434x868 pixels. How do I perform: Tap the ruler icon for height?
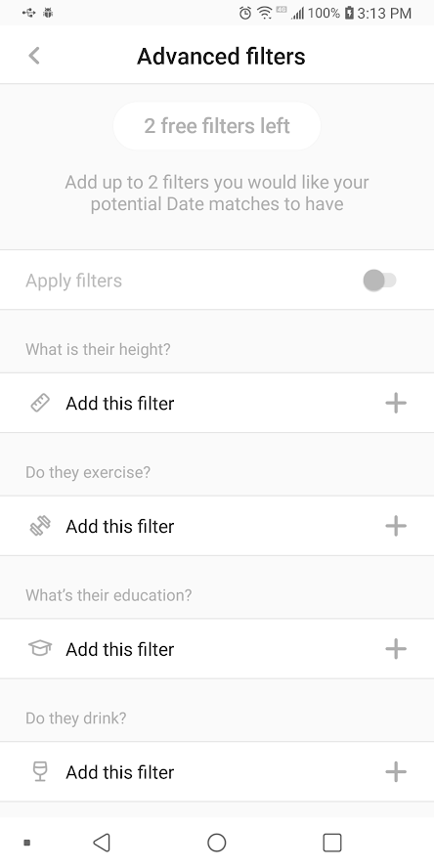40,403
